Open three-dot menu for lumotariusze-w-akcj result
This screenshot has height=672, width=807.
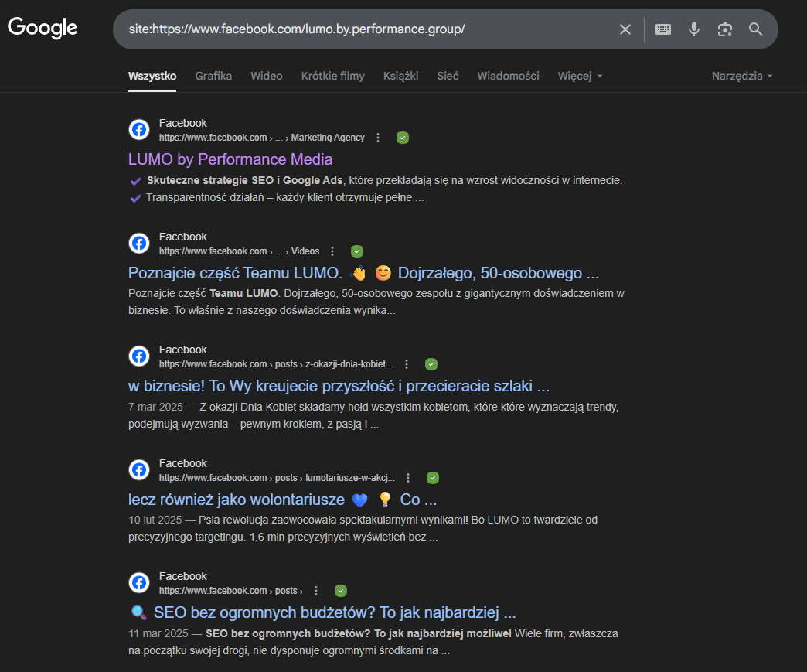(x=408, y=478)
